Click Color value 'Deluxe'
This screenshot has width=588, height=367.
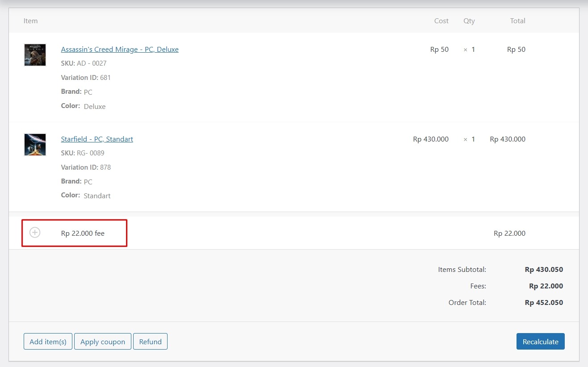pyautogui.click(x=95, y=107)
